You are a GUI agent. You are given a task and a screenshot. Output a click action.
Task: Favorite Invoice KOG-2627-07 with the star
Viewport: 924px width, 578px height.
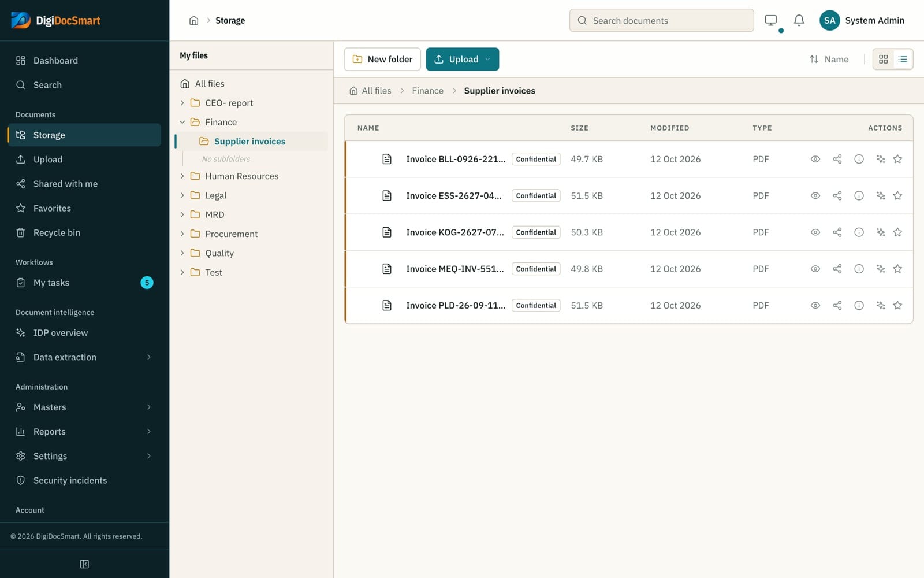click(x=897, y=232)
